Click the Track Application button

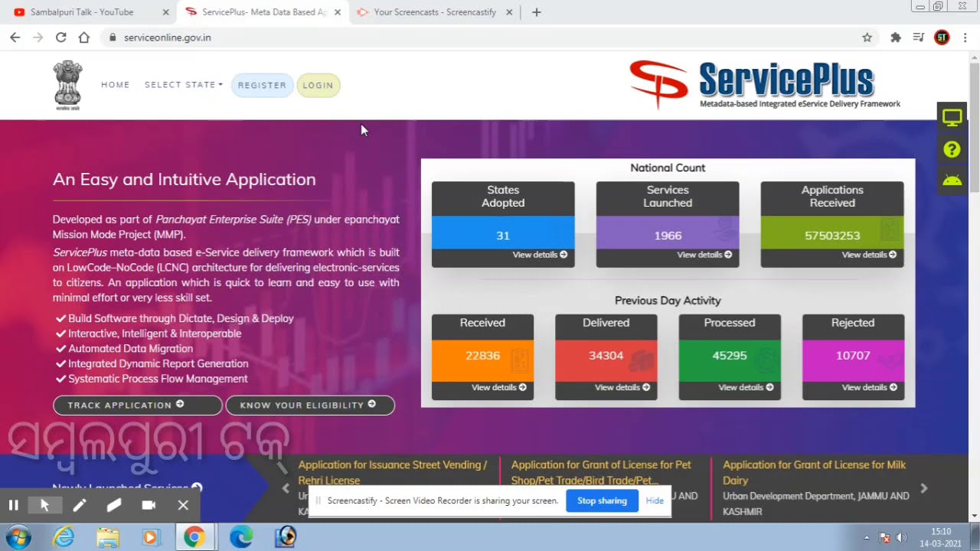click(x=137, y=405)
